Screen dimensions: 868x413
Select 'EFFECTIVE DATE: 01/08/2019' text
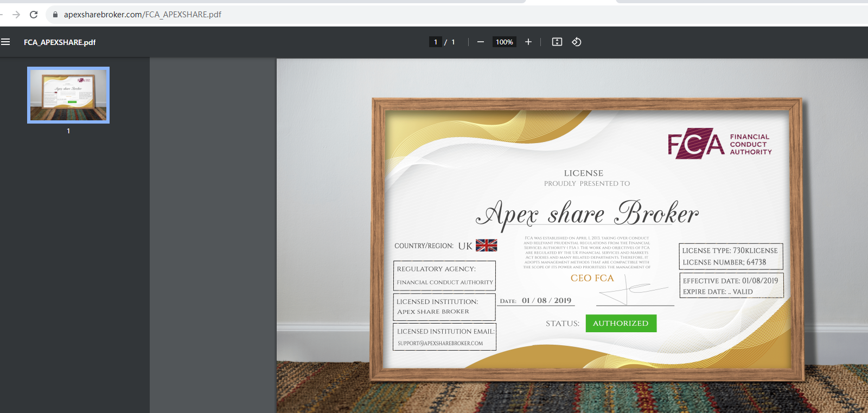731,281
